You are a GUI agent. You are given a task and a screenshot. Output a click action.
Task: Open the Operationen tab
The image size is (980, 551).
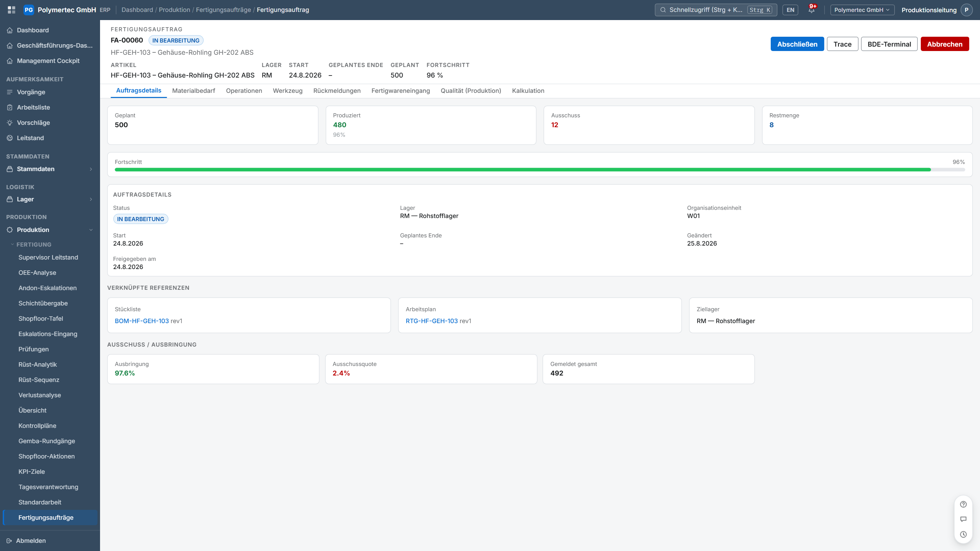(x=244, y=90)
